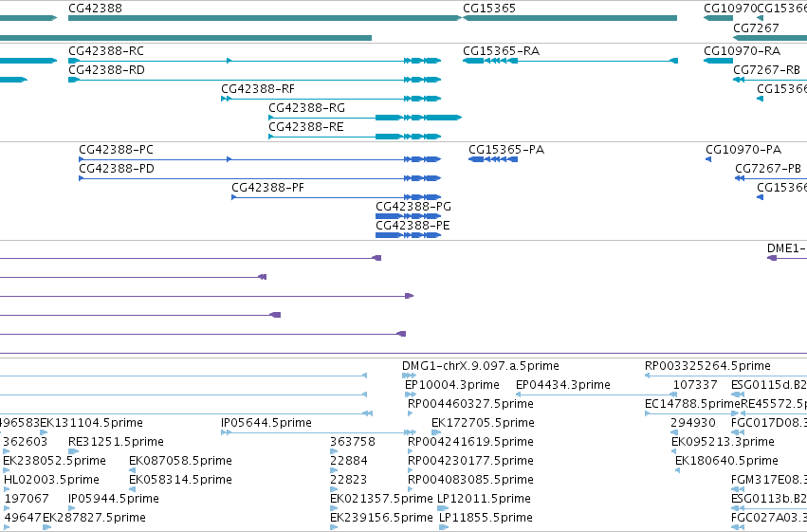The image size is (807, 532).
Task: Click the RP004230177.5prime feature label
Action: click(x=470, y=461)
